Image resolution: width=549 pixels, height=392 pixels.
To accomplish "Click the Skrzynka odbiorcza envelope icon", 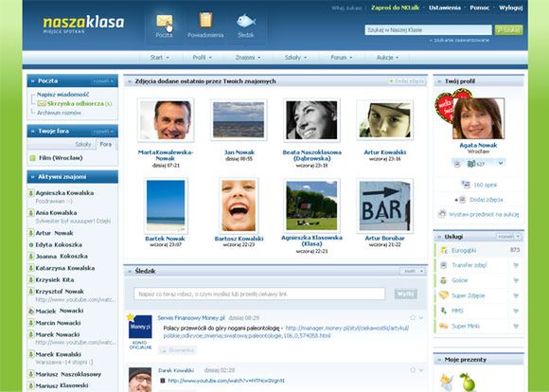I will pyautogui.click(x=42, y=104).
